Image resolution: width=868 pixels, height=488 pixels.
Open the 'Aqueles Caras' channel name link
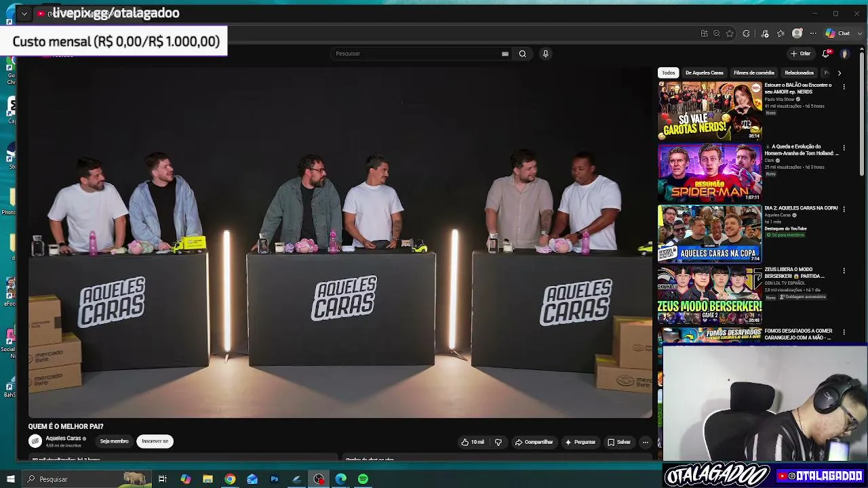pyautogui.click(x=63, y=439)
